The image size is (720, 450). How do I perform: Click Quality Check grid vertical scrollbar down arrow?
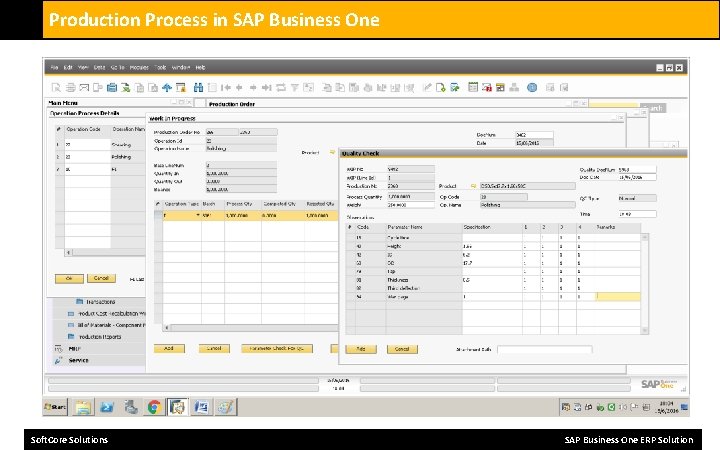pyautogui.click(x=645, y=330)
